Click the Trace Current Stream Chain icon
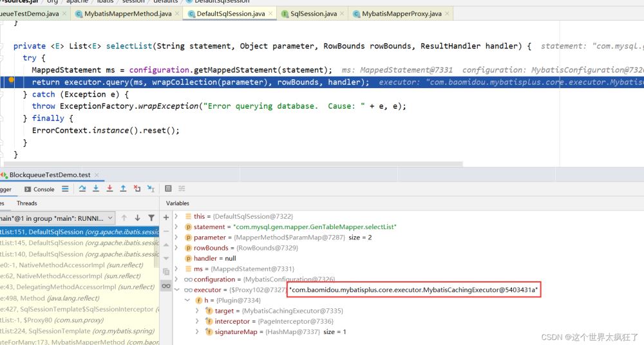This screenshot has height=345, width=644. click(182, 189)
